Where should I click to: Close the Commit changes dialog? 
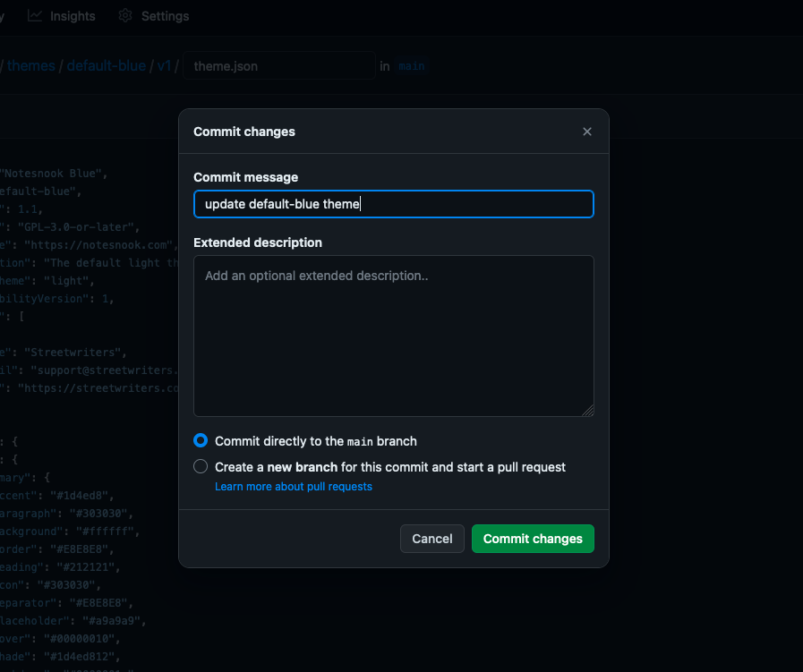[587, 132]
